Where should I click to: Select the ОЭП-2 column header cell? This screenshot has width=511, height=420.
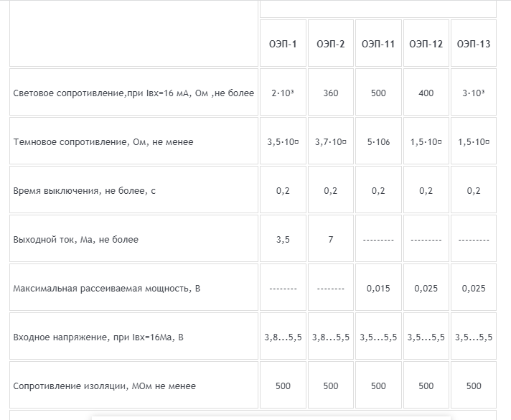(x=330, y=43)
